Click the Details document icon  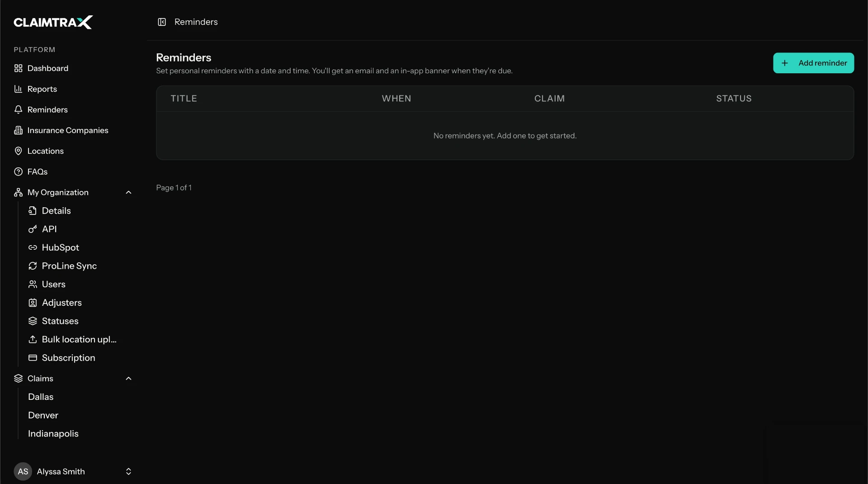tap(33, 211)
